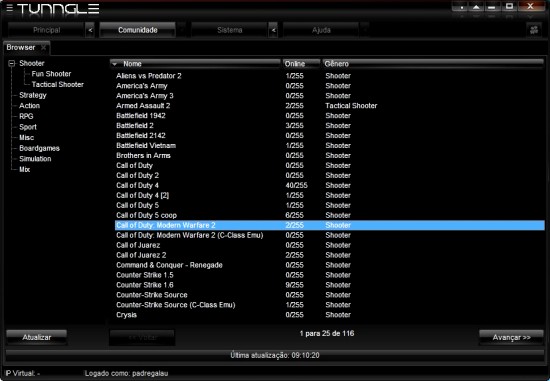Select the Strategy category
550x381 pixels.
33,95
